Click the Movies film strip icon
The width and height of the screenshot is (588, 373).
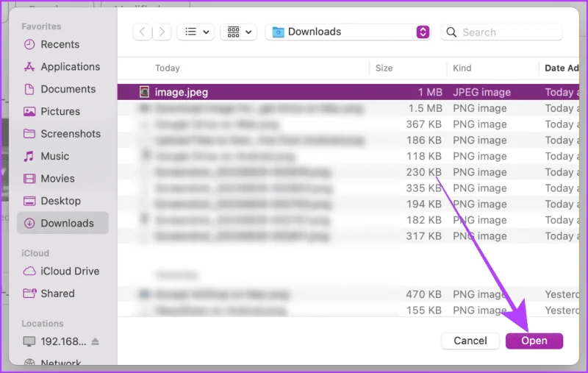point(29,178)
